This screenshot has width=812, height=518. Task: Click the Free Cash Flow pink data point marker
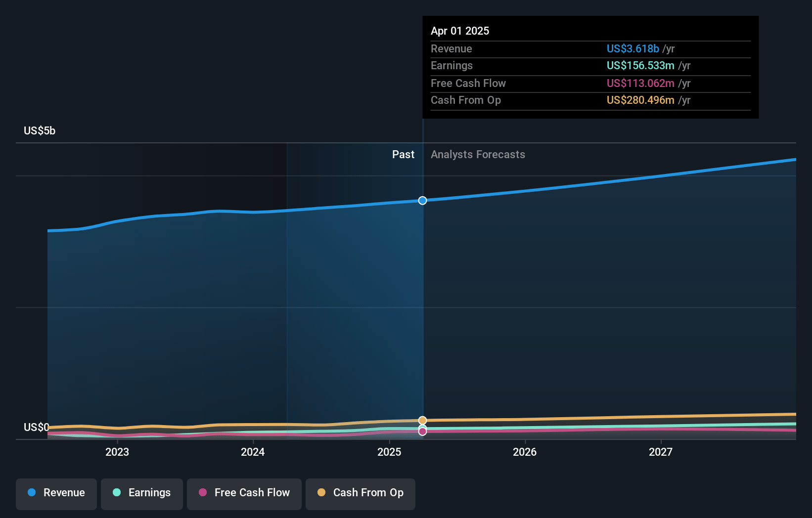point(422,432)
